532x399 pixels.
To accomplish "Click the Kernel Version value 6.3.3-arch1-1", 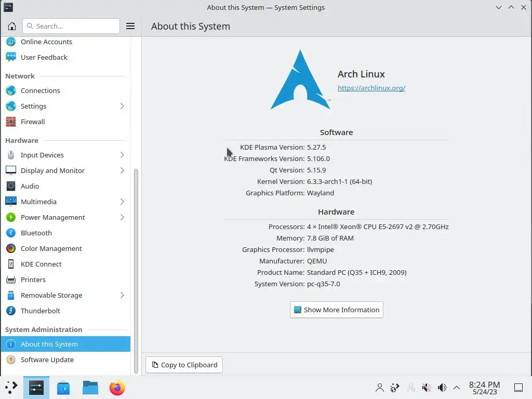I will (339, 181).
